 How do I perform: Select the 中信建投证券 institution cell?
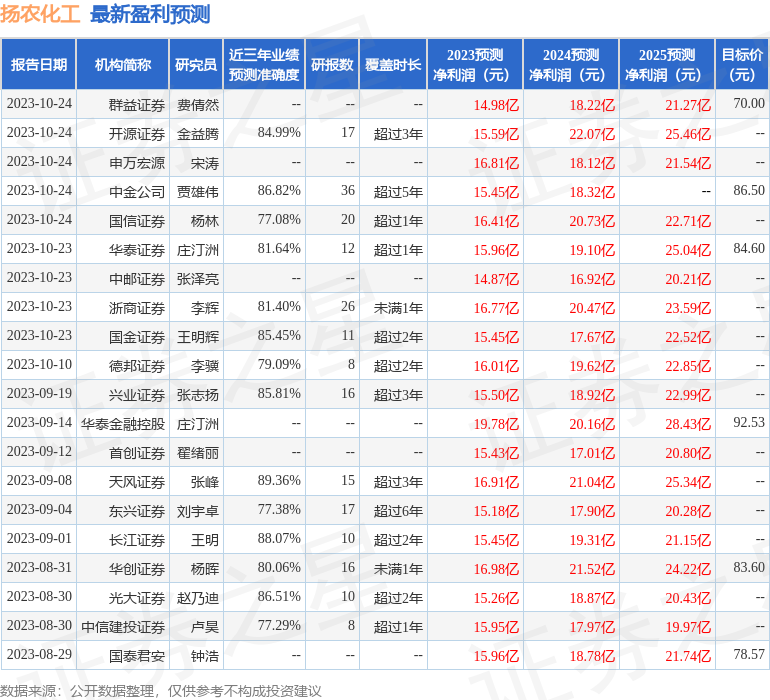click(x=123, y=626)
